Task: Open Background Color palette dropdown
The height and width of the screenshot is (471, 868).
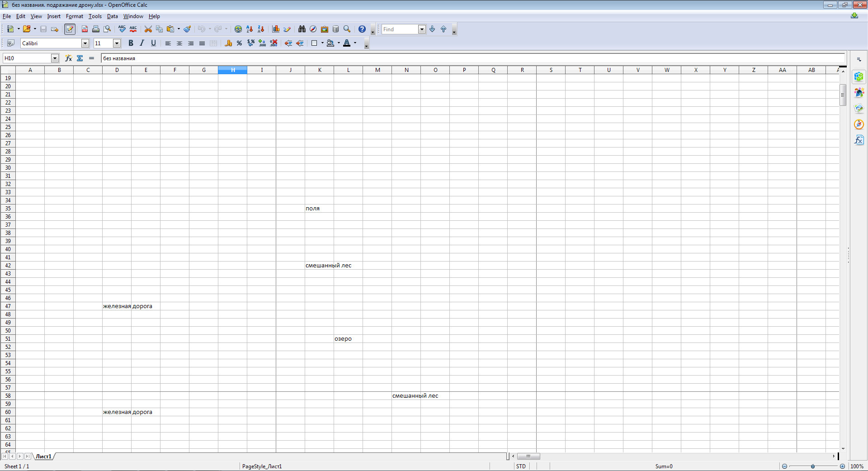Action: coord(339,43)
